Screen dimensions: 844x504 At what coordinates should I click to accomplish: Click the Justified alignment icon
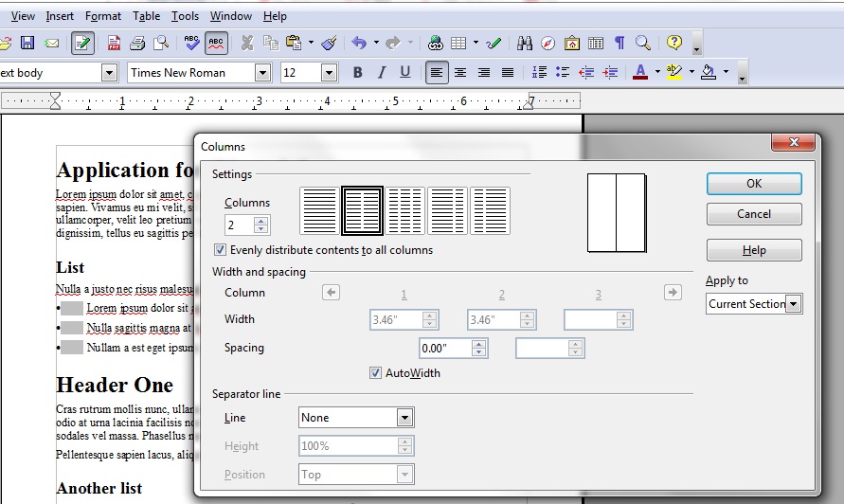click(x=508, y=72)
